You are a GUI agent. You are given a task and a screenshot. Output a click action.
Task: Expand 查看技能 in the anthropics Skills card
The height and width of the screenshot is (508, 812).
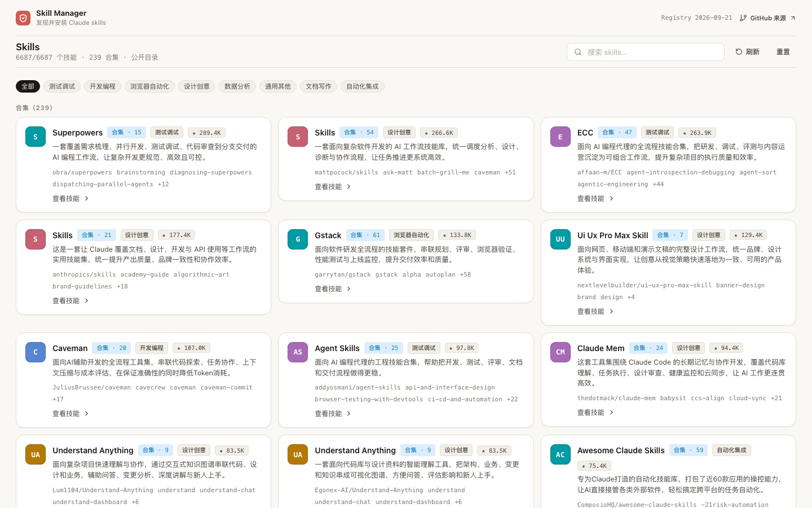pos(70,301)
